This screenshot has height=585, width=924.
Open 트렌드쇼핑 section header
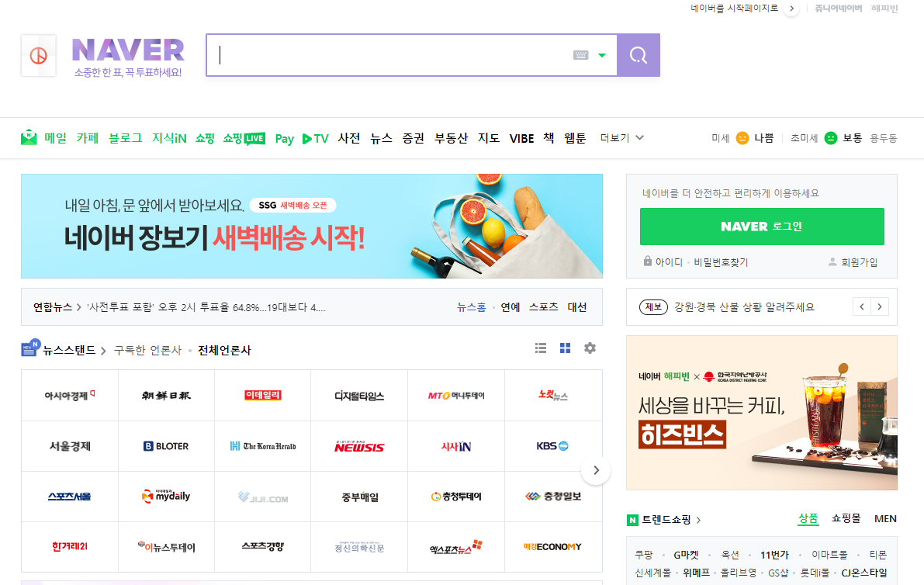pyautogui.click(x=666, y=520)
